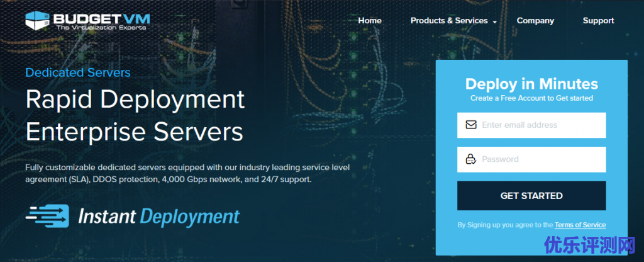Click the Deploy in Minutes title
644x262 pixels.
[x=531, y=84]
